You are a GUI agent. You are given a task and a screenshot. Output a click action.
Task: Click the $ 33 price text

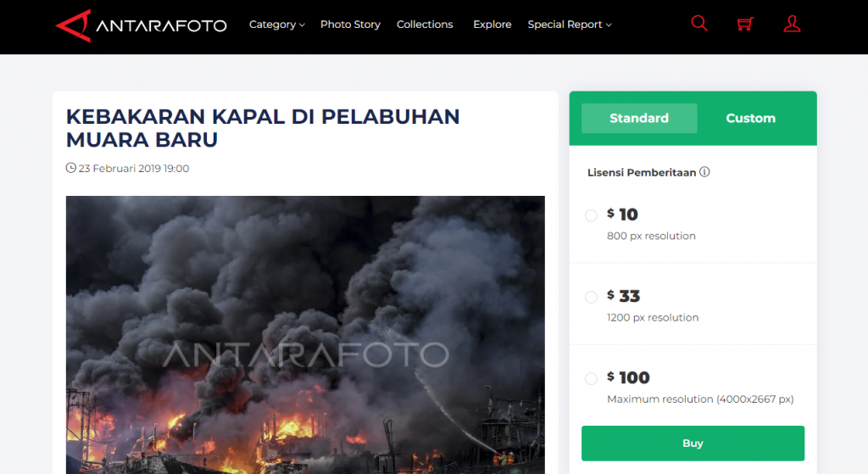coord(623,296)
